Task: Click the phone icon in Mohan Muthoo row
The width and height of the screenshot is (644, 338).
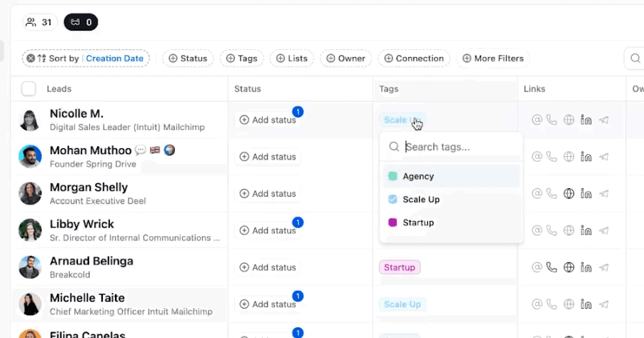Action: [552, 157]
